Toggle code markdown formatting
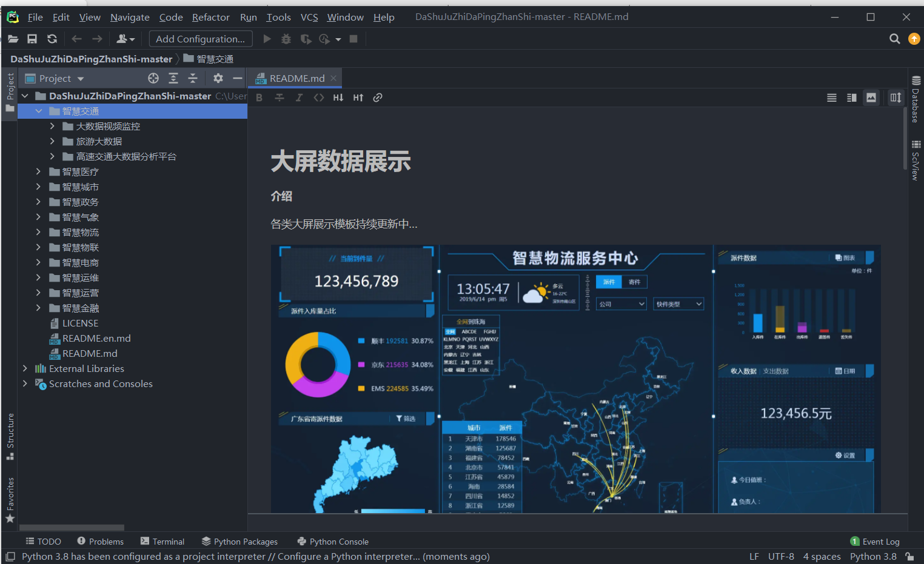924x564 pixels. (319, 98)
